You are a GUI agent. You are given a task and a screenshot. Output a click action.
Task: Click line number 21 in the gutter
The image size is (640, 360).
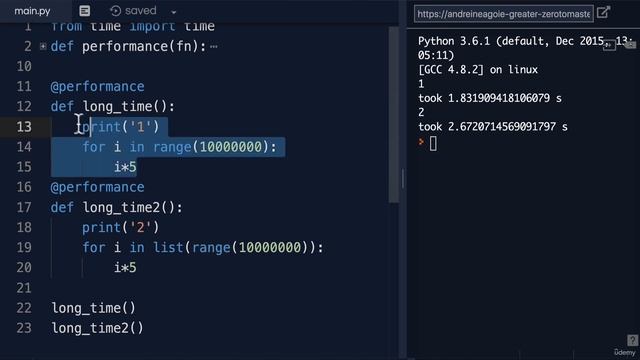coord(24,288)
